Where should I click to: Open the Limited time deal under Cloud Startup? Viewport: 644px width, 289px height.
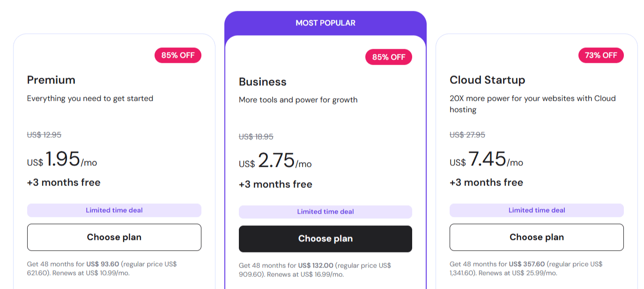536,210
